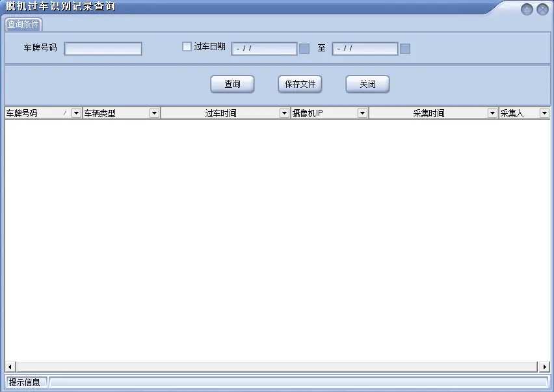Viewport: 554px width, 392px height.
Task: Click the horizontal scrollbar track at the bottom
Action: point(277,366)
